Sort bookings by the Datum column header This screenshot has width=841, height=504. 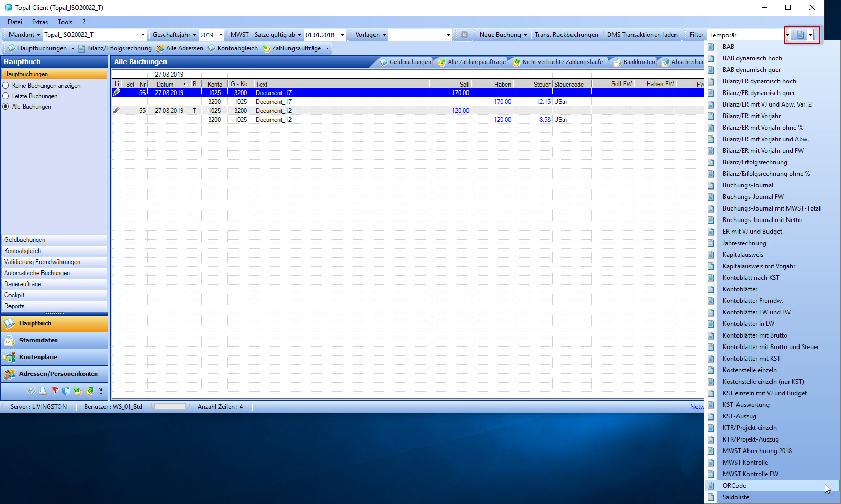[165, 85]
